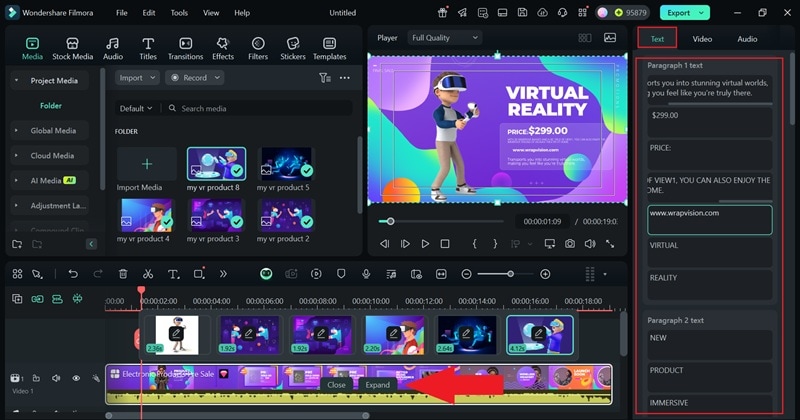Take a snapshot with the camera icon
Screen dimensions: 800x420
570,244
